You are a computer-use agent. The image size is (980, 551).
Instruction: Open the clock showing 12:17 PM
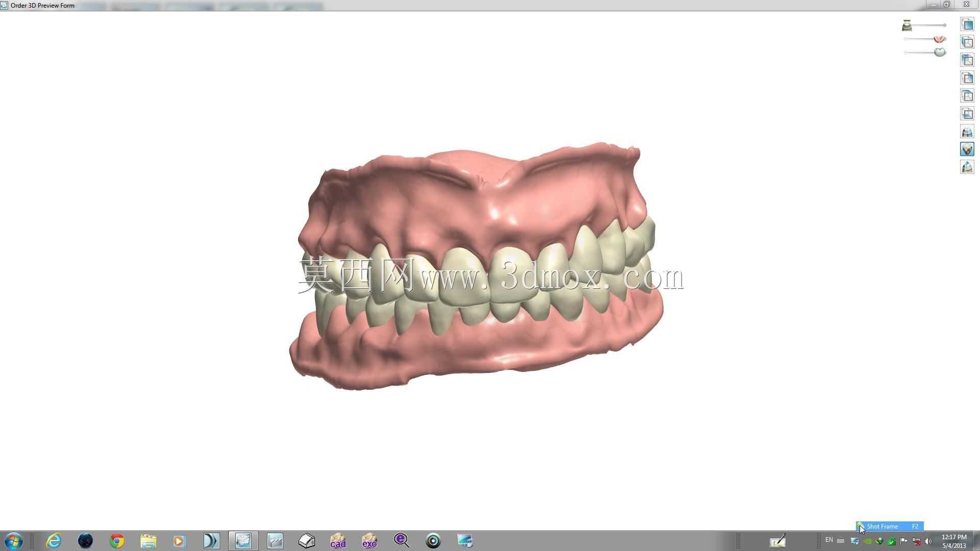954,541
